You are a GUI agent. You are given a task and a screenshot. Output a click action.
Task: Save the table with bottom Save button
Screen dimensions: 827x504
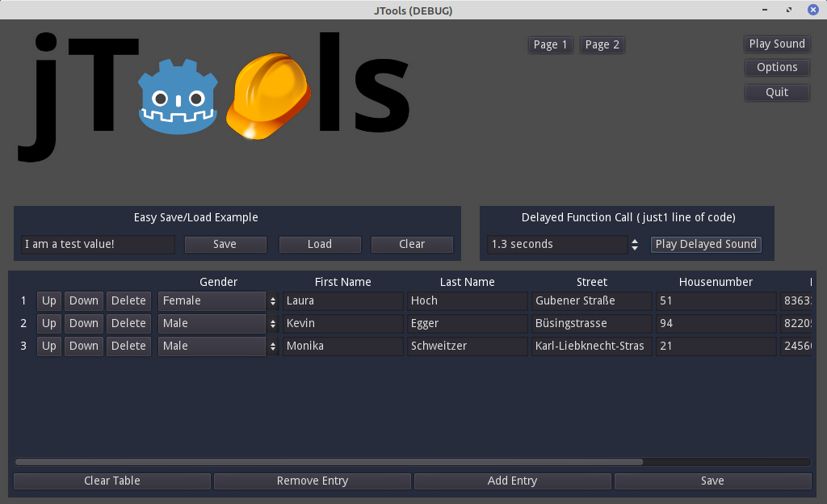[712, 481]
